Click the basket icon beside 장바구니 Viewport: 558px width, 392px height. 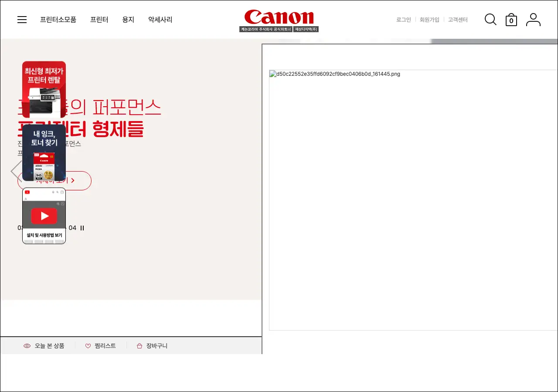tap(139, 346)
